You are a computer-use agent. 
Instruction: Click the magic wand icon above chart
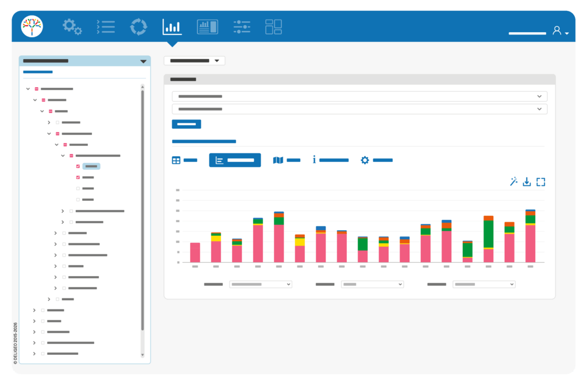tap(514, 181)
